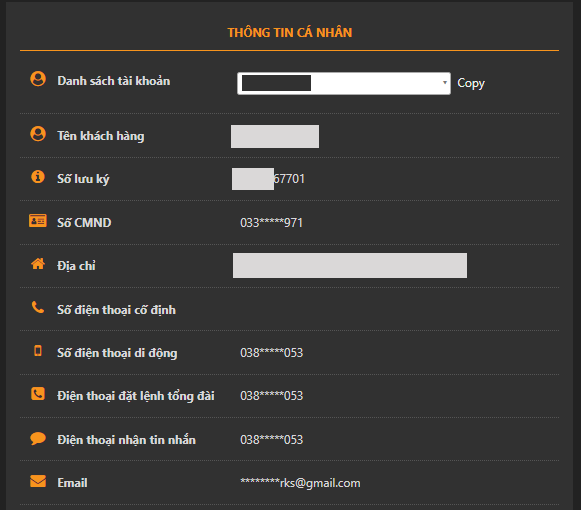Click the redacted Địa chỉ address field
Screen dimensions: 581x510
(x=350, y=265)
